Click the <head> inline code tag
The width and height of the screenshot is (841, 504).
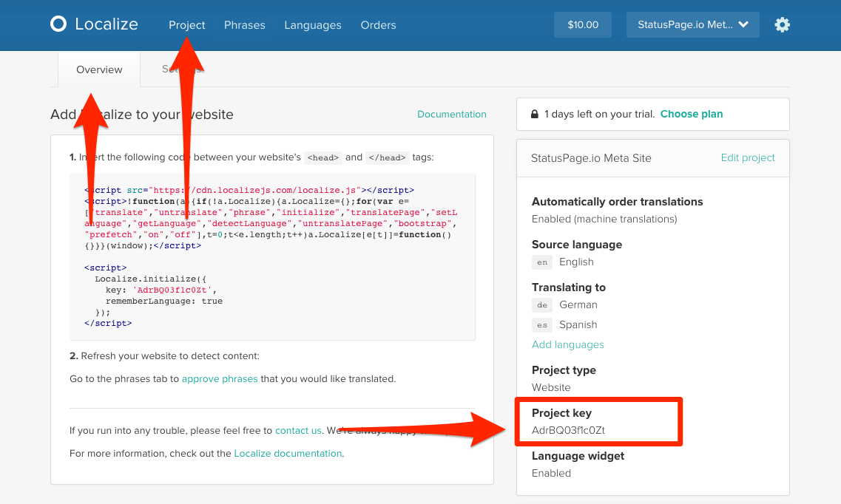(x=323, y=157)
